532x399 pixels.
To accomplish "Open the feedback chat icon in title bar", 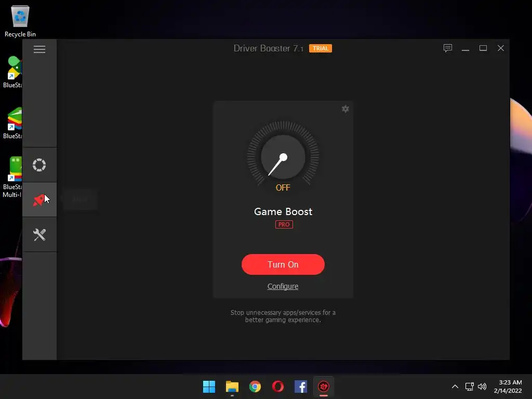I will 447,48.
